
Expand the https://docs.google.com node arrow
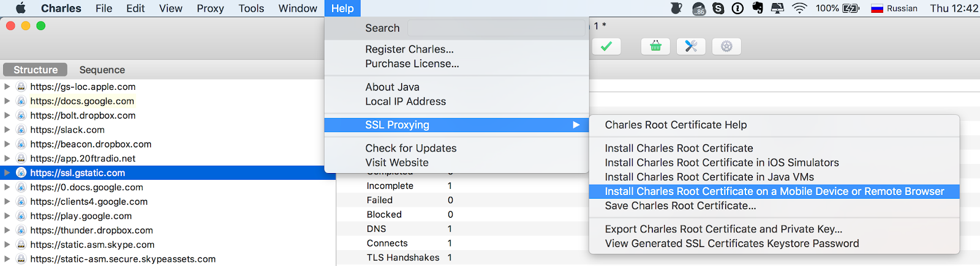pyautogui.click(x=7, y=101)
